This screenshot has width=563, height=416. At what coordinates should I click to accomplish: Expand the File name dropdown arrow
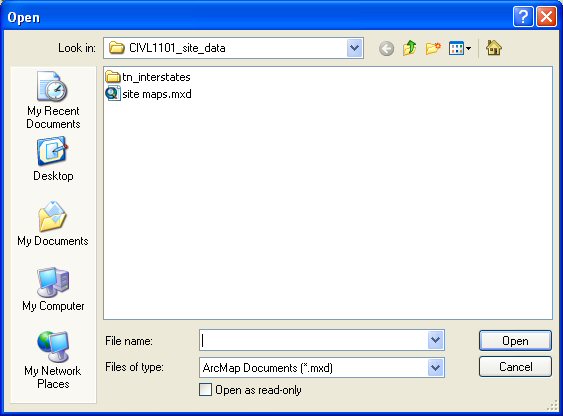[436, 340]
